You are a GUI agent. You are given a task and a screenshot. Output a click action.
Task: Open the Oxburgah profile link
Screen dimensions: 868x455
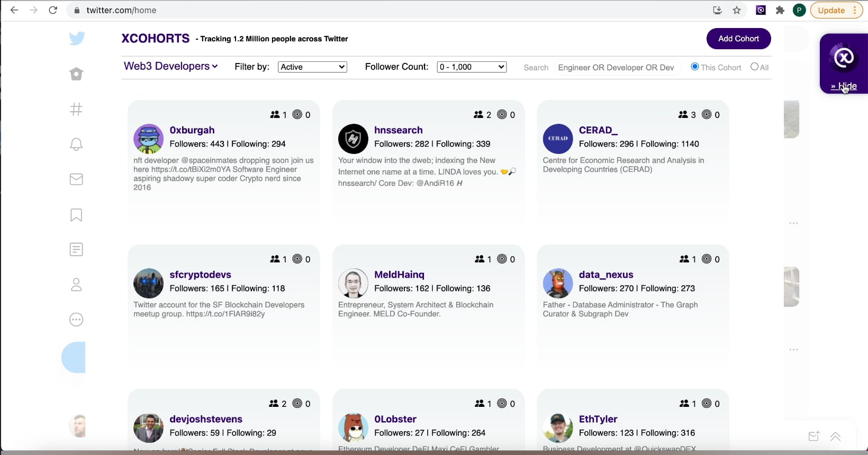tap(192, 130)
